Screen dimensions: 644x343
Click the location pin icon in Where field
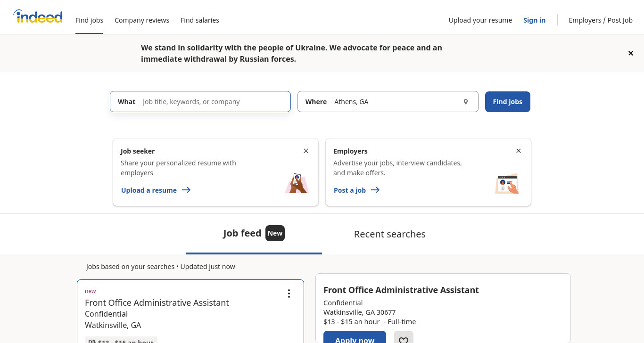(466, 102)
